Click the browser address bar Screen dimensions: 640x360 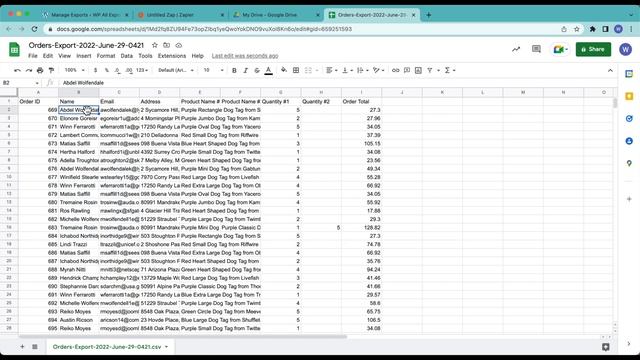click(x=302, y=29)
